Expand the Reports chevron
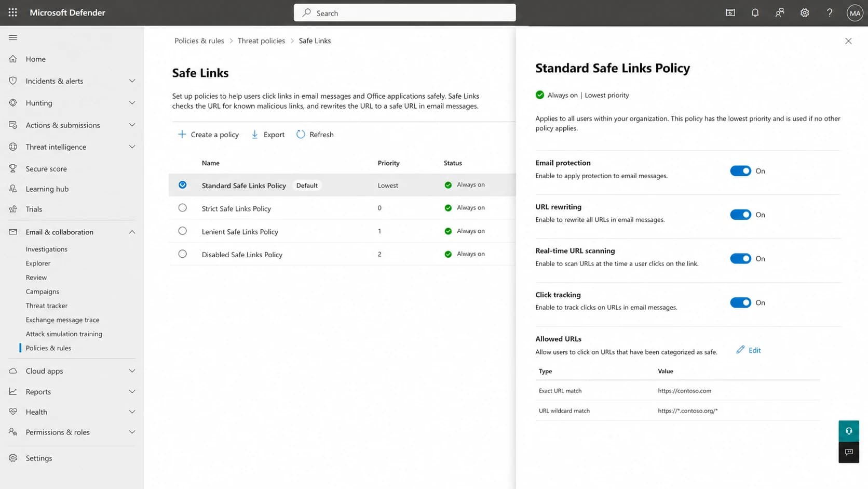This screenshot has height=489, width=868. pos(132,391)
